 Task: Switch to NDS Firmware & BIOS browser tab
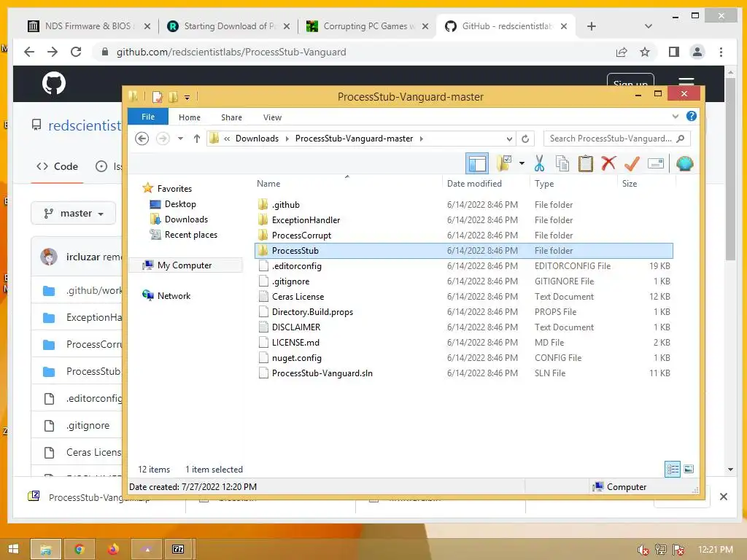(88, 26)
